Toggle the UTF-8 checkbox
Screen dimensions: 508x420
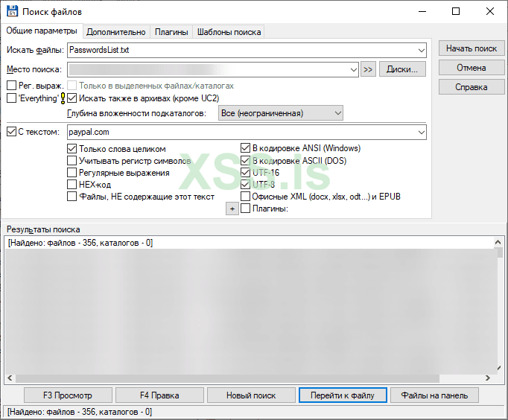point(245,185)
